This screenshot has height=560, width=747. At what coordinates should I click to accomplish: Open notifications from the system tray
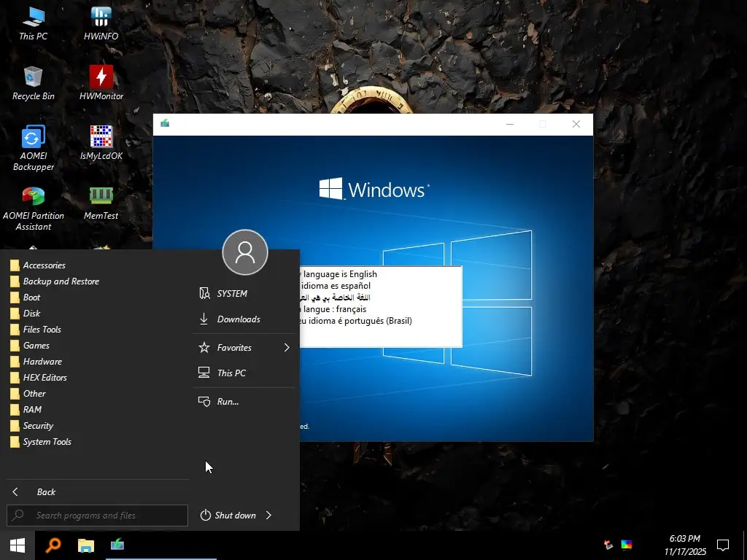click(x=722, y=544)
